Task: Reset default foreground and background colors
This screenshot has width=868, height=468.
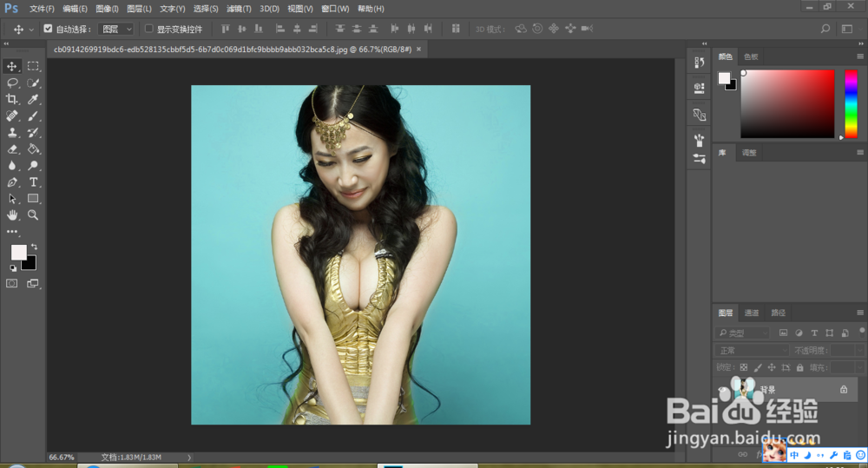Action: 13,268
